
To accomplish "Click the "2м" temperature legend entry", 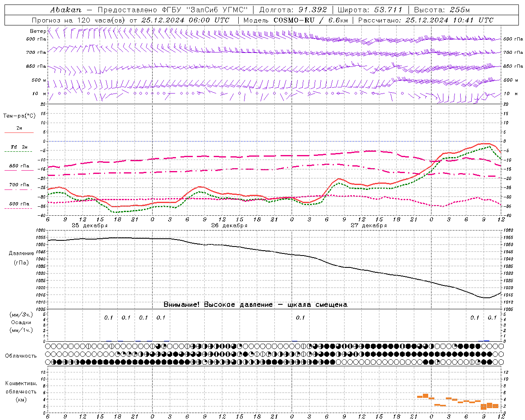I will (19, 128).
